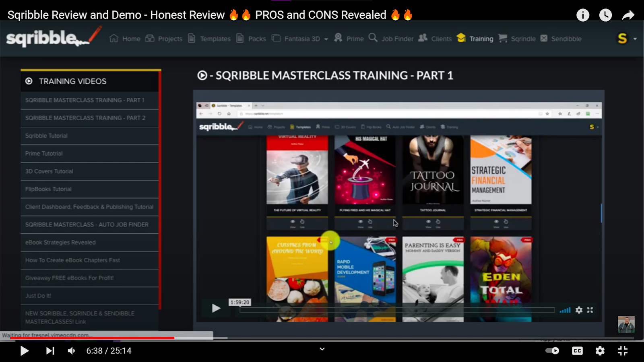Select the Tattoo Journal template cover
Screen dimensions: 644x362
point(433,170)
